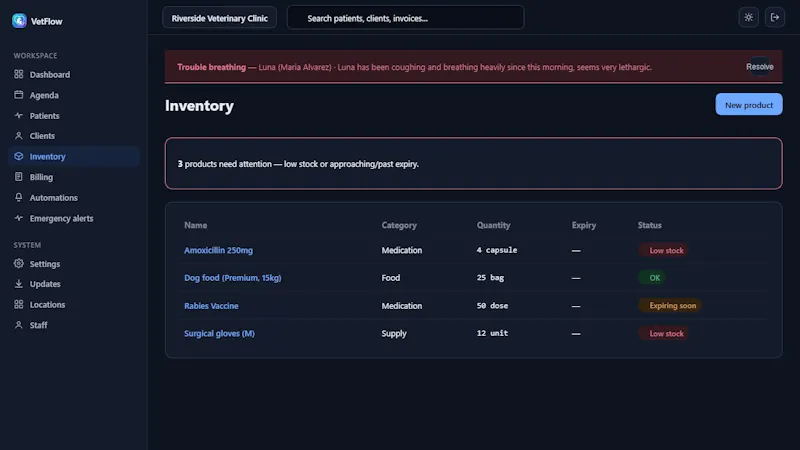Click the log out icon
The height and width of the screenshot is (450, 800).
pos(774,17)
